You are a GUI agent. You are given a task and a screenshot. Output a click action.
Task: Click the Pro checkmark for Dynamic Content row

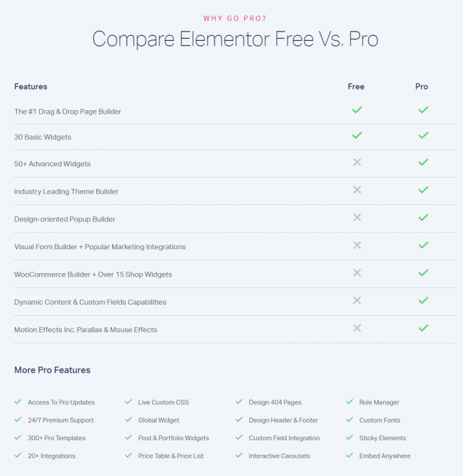click(x=423, y=300)
